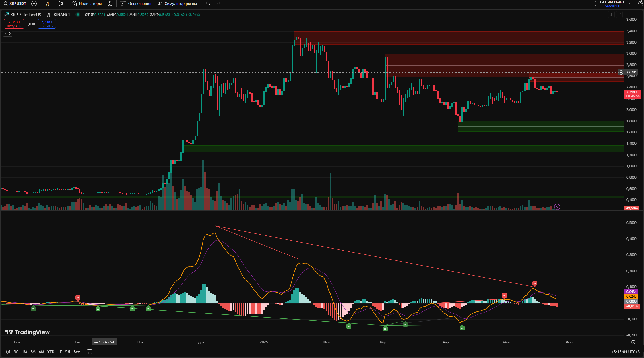The image size is (644, 358).
Task: Click the crosshair plus icon beside 2,6704
Action: 621,73
